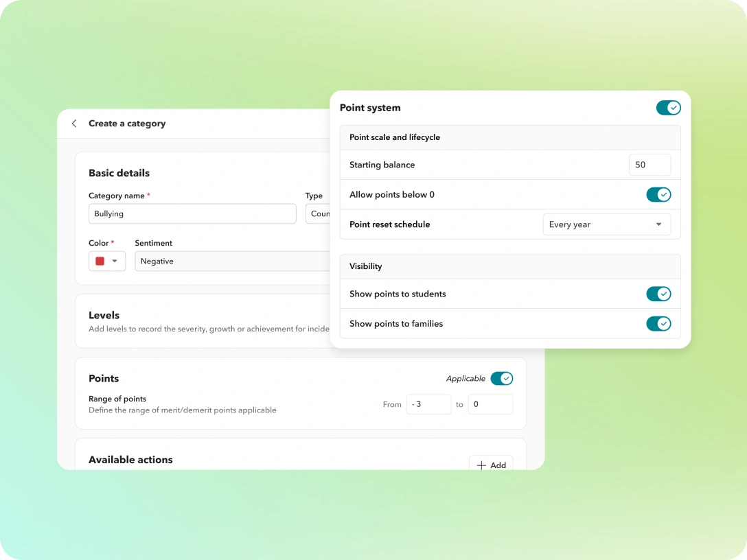This screenshot has width=747, height=560.
Task: Disable the Point system master toggle
Action: pyautogui.click(x=668, y=108)
